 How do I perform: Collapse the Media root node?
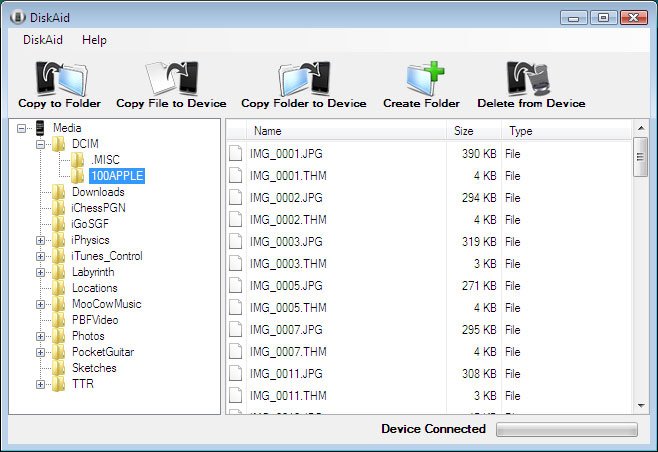point(21,128)
